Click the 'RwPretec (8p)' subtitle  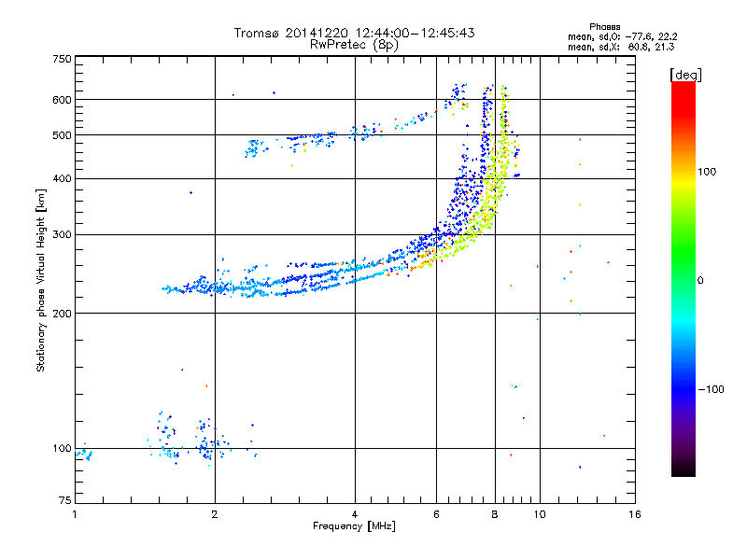354,45
